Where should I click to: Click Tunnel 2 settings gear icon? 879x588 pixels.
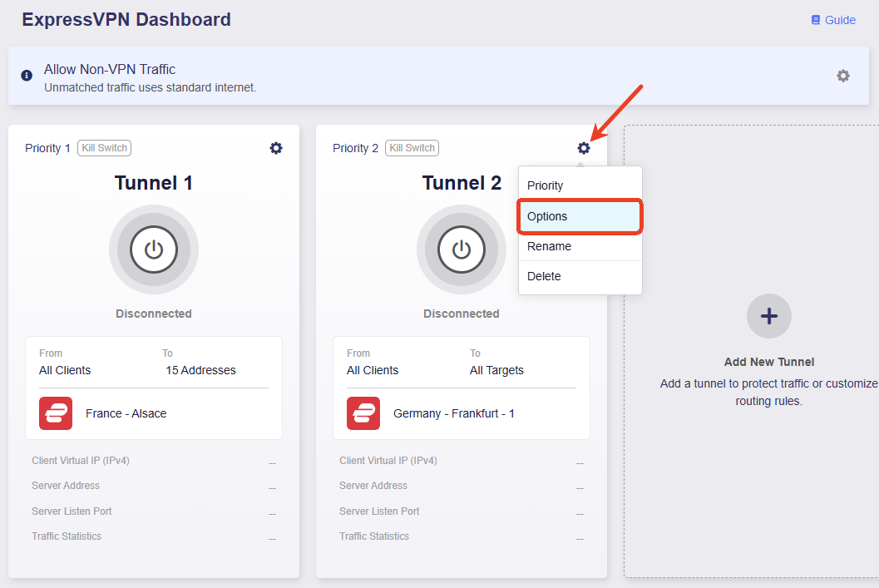click(584, 148)
